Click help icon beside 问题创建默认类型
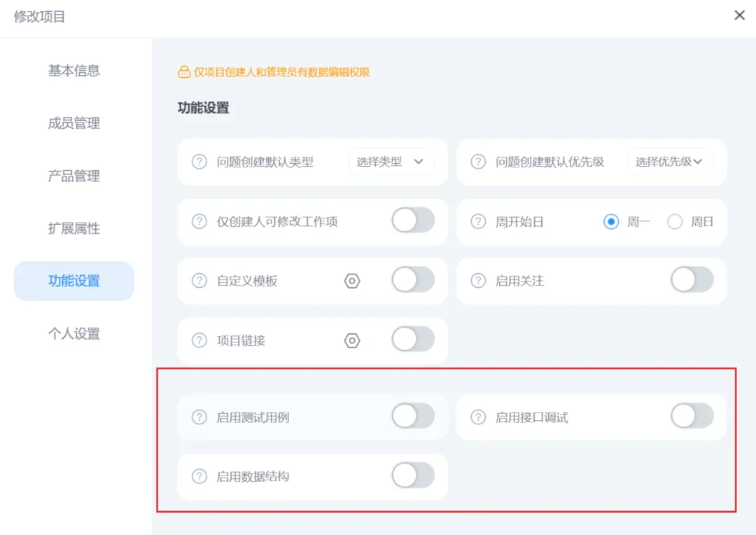The height and width of the screenshot is (535, 756). pos(199,162)
